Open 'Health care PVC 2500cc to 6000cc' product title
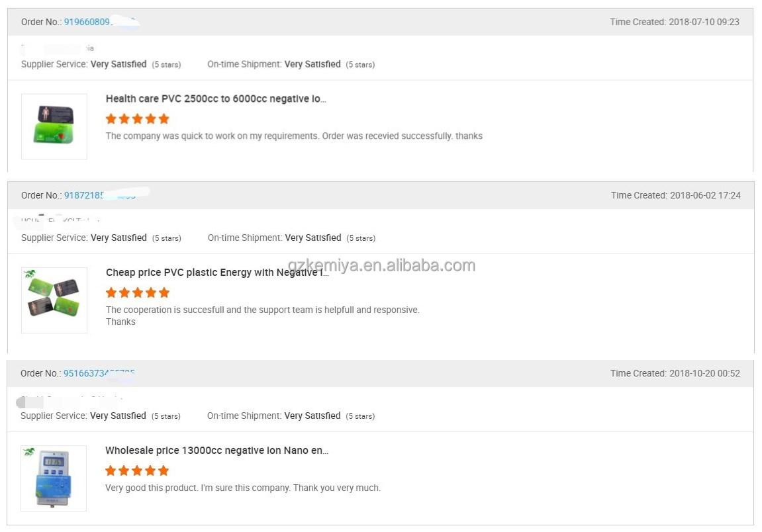762x532 pixels. point(216,99)
